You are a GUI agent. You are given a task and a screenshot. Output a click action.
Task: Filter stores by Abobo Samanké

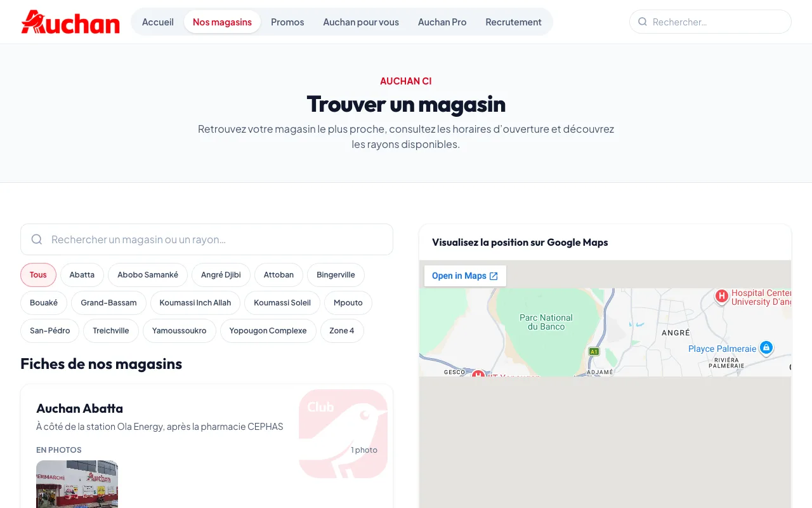pos(148,275)
